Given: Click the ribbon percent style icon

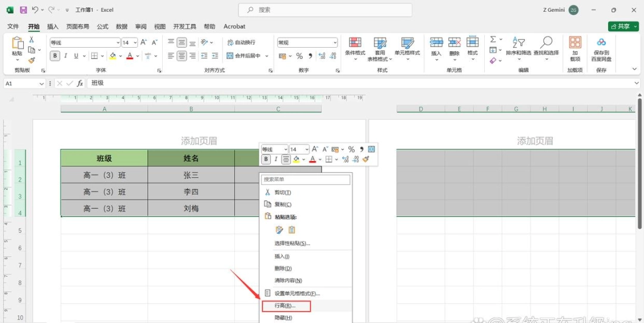Looking at the screenshot, I should [299, 56].
